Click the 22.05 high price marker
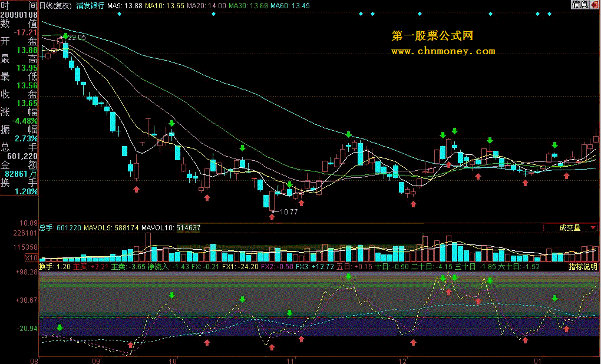This screenshot has width=601, height=364. pos(77,38)
